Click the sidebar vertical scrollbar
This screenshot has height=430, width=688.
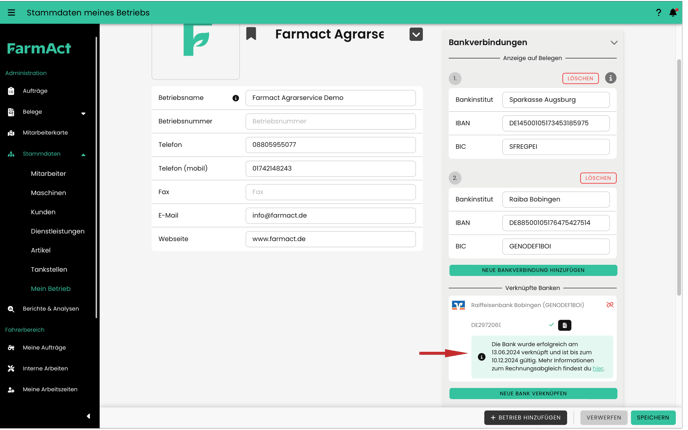[x=96, y=178]
